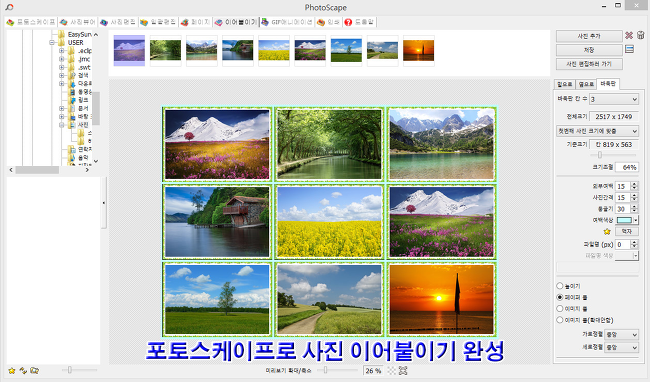Image resolution: width=650 pixels, height=382 pixels.
Task: Click the 크기조절 64% field
Action: 626,167
